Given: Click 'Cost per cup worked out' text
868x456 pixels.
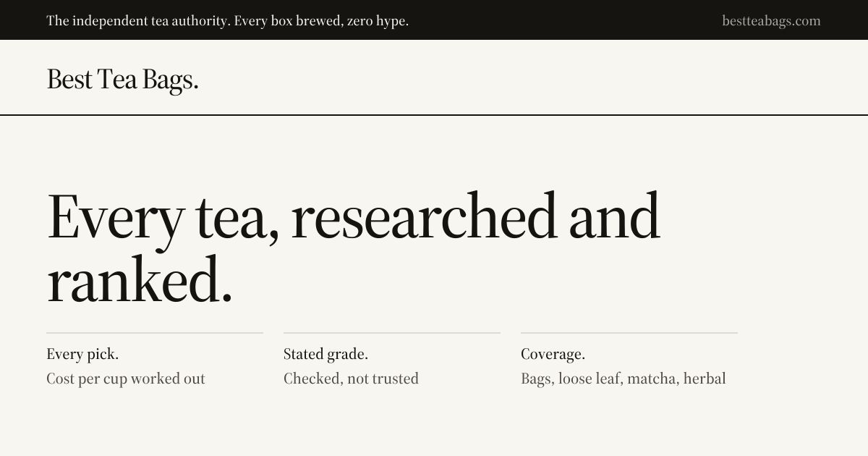Looking at the screenshot, I should 126,379.
